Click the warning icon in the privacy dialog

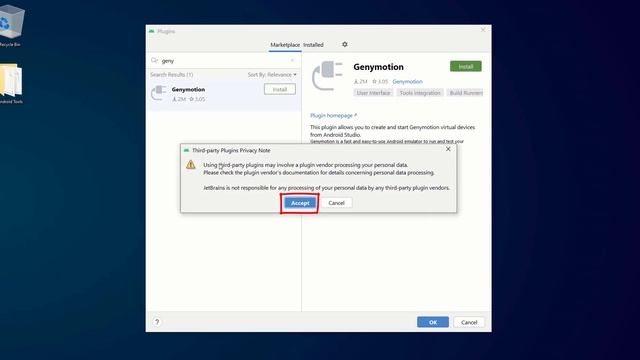(191, 164)
